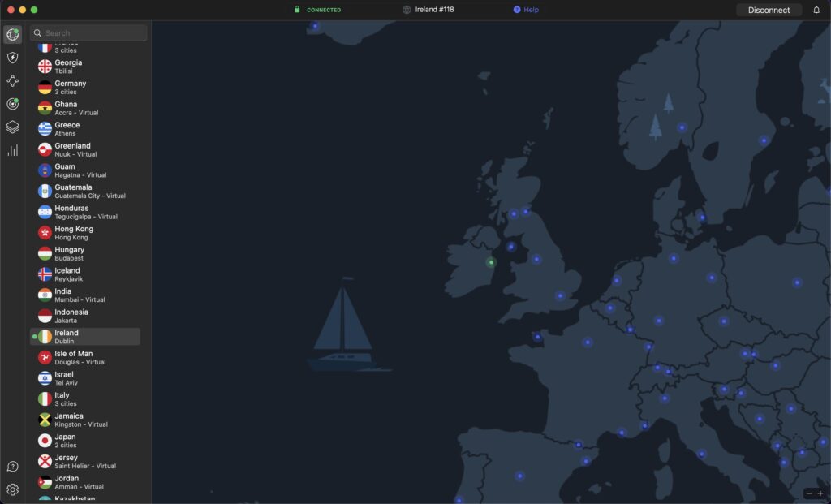Open Dark Web Monitor radar icon
This screenshot has height=504, width=831.
point(13,104)
